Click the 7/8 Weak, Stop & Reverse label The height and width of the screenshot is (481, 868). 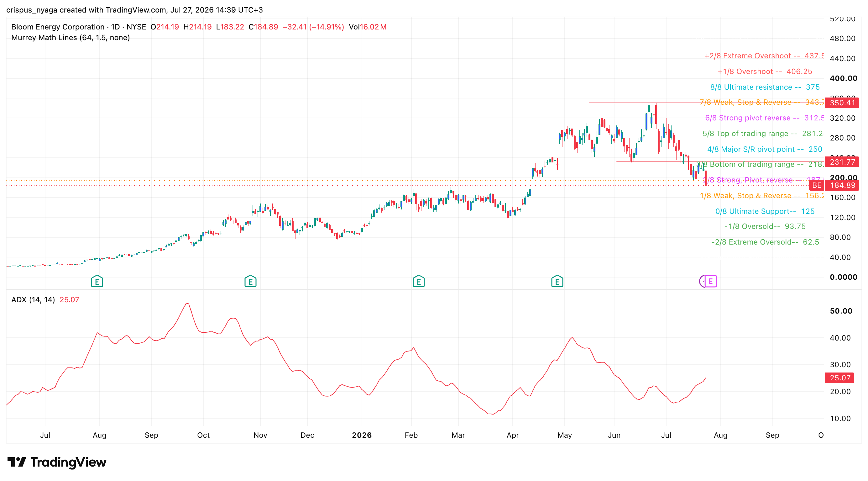[x=761, y=102]
